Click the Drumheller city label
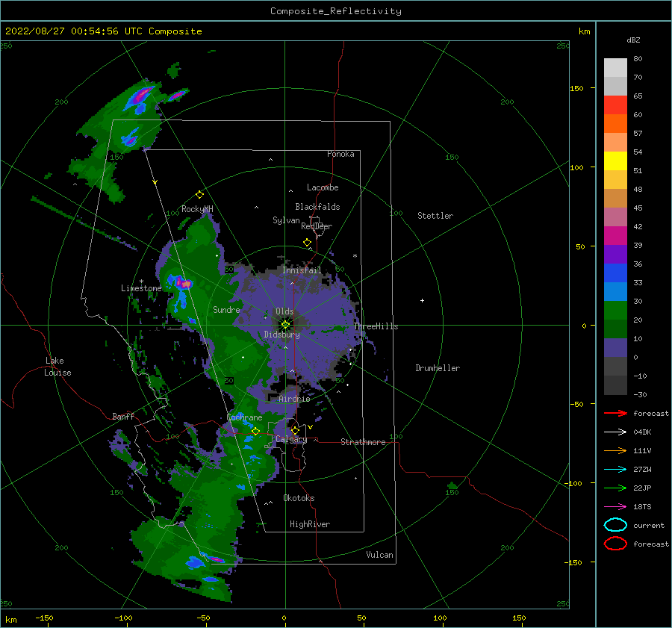672x628 pixels. click(438, 368)
